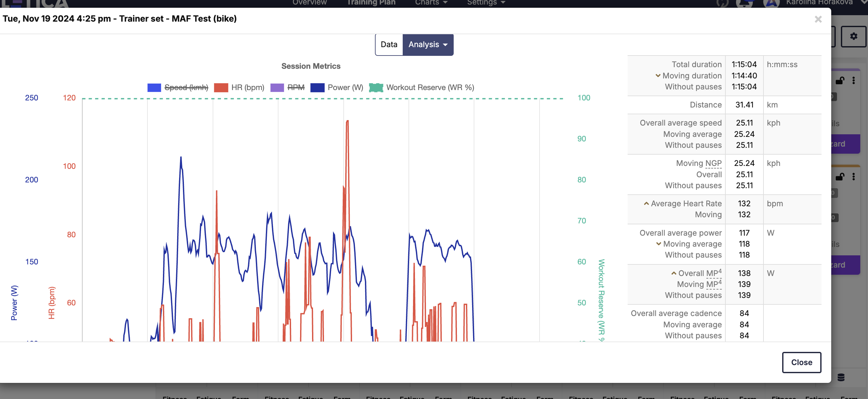The image size is (868, 399).
Task: Click the database stack icon at bottom right
Action: coord(841,377)
